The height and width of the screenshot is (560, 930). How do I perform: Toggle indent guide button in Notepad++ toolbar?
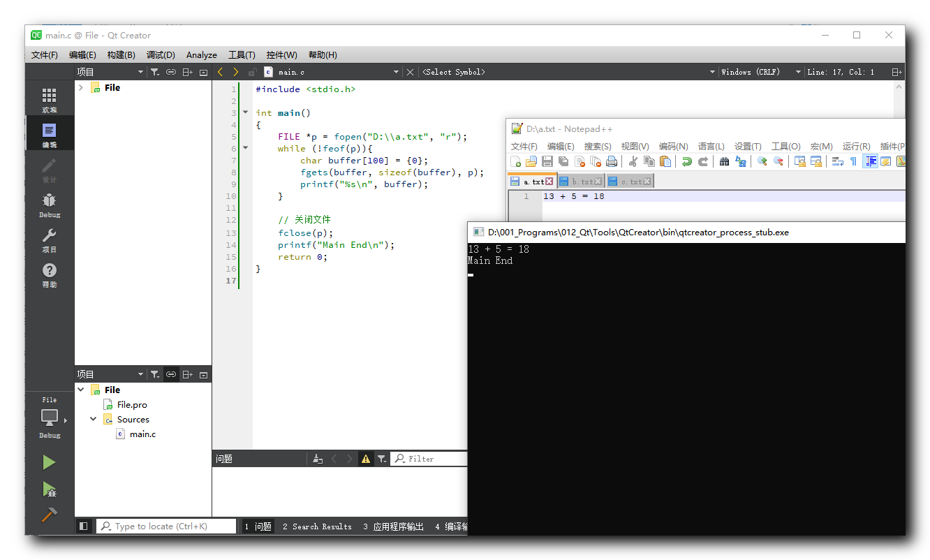(870, 161)
